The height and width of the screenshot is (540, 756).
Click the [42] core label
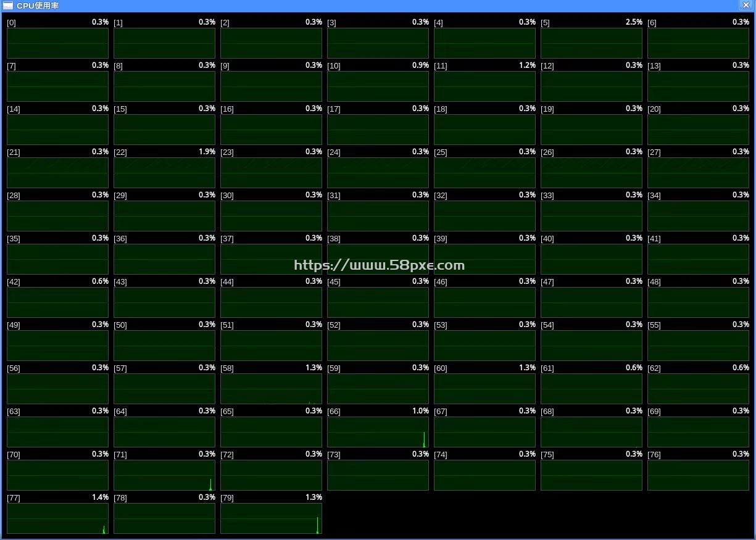(x=14, y=282)
